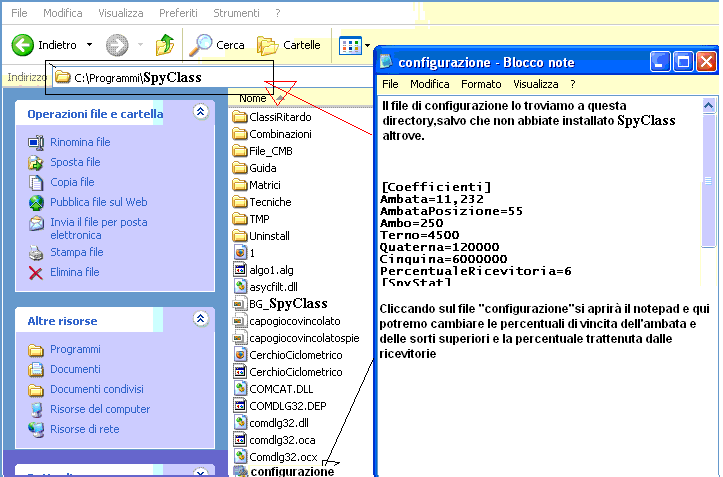Screen dimensions: 723x477
Task: Open Explorer Modifica menu
Action: 63,13
